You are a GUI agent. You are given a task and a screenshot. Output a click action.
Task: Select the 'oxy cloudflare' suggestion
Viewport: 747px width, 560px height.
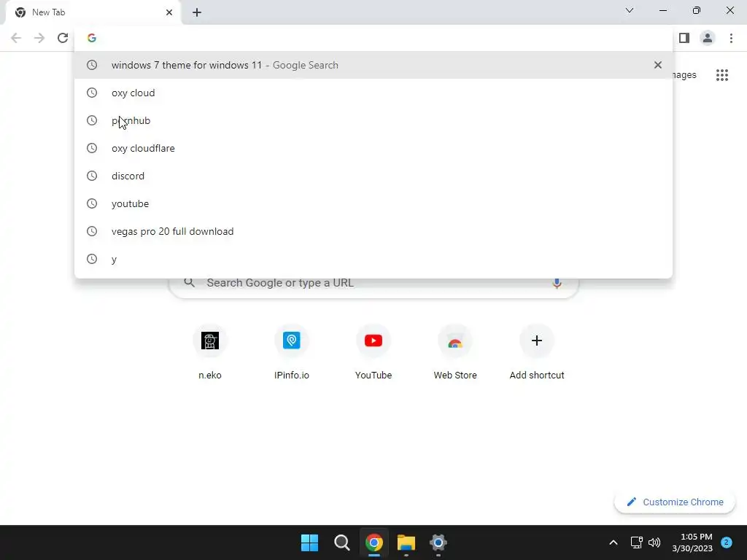pos(373,148)
